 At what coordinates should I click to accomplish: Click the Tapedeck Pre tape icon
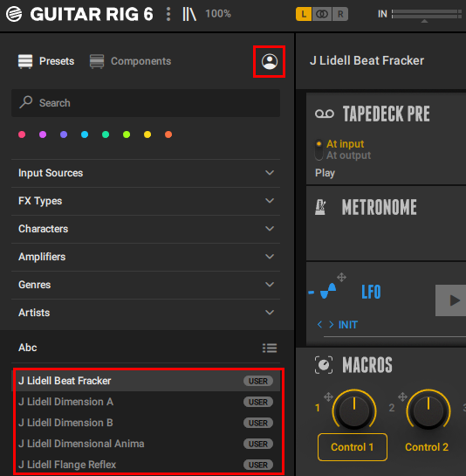pyautogui.click(x=325, y=114)
